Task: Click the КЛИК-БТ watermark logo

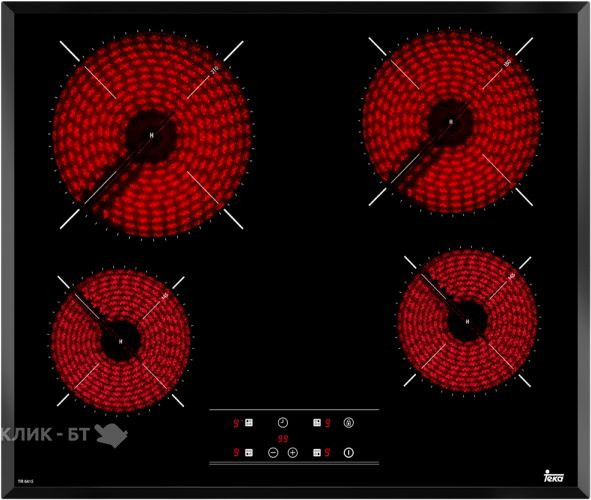Action: pos(64,435)
